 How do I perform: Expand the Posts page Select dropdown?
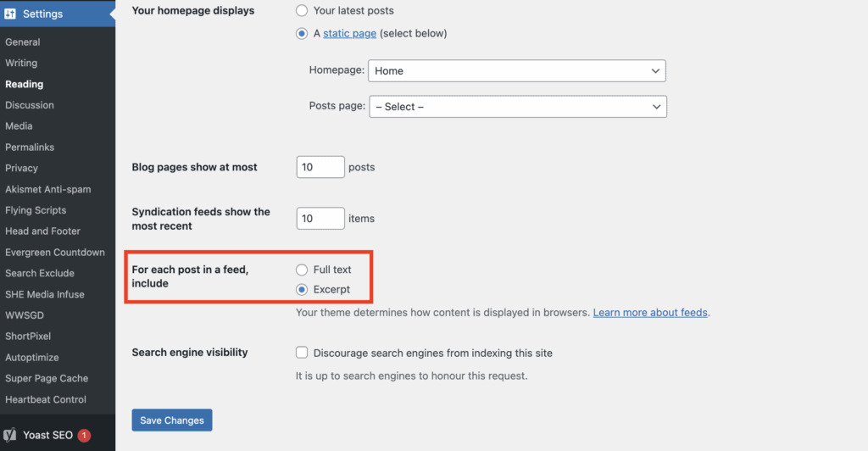pos(518,107)
